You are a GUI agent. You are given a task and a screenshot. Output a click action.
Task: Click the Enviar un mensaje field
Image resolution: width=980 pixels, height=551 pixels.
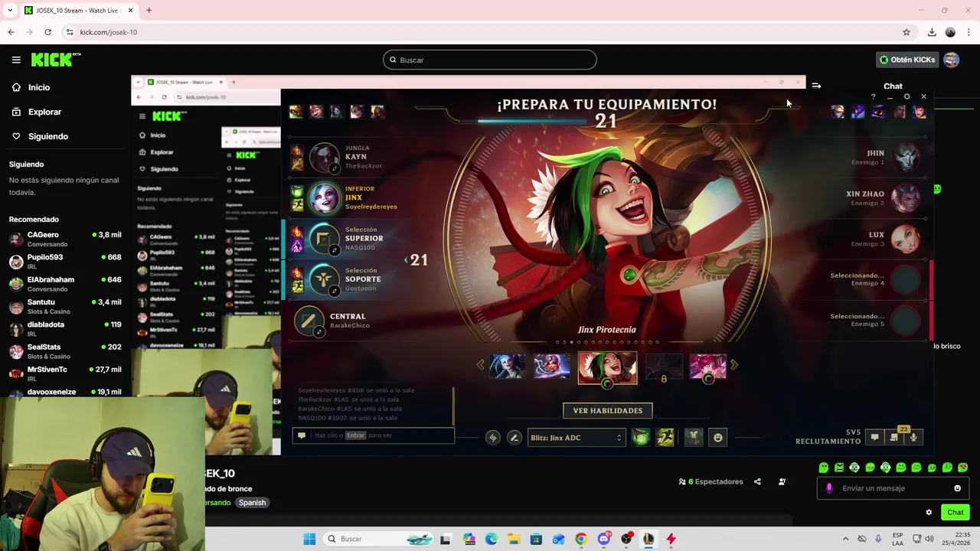(x=892, y=488)
